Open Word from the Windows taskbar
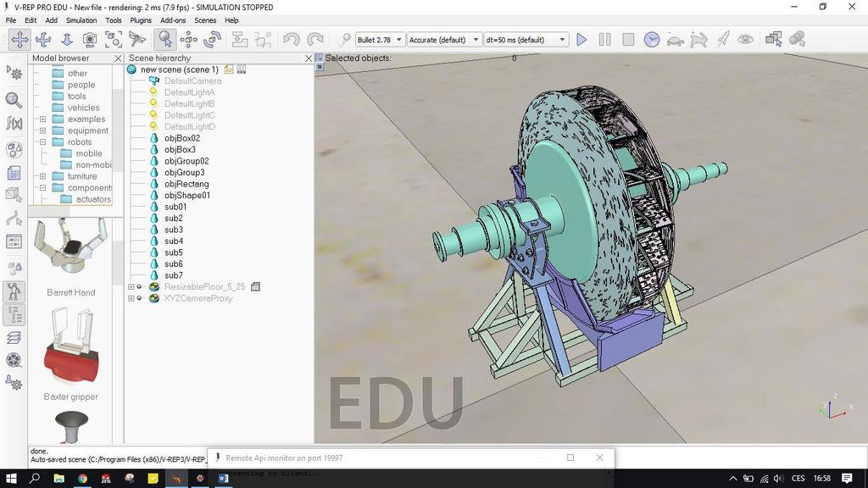Screen dimensions: 868x488 (x=223, y=478)
